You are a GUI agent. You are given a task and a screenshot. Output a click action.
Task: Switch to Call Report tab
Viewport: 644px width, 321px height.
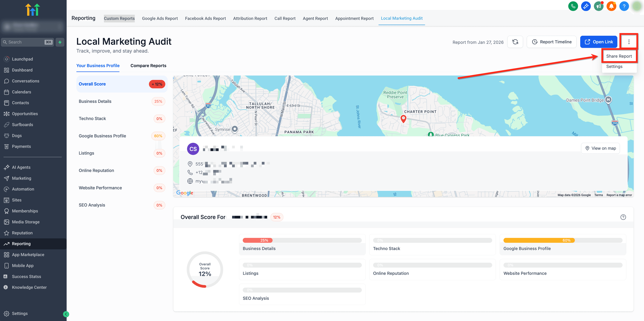(x=285, y=18)
